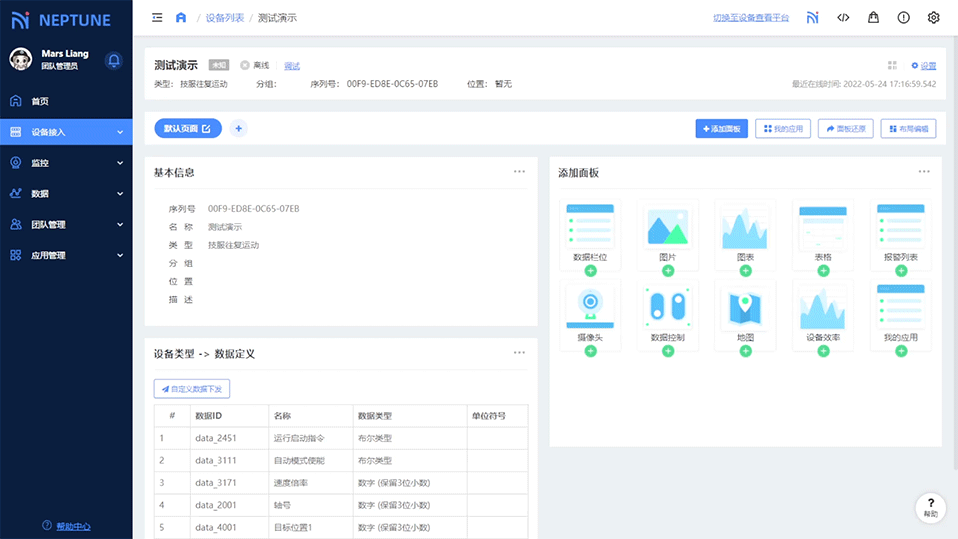Open 基本信息 panel more options
Viewport: 958px width, 539px height.
519,172
